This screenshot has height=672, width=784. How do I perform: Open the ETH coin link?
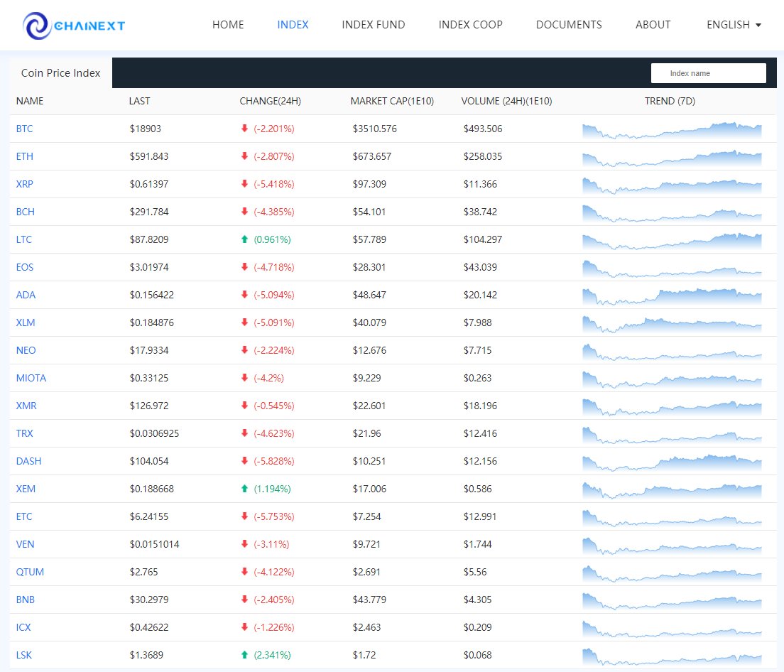click(24, 156)
